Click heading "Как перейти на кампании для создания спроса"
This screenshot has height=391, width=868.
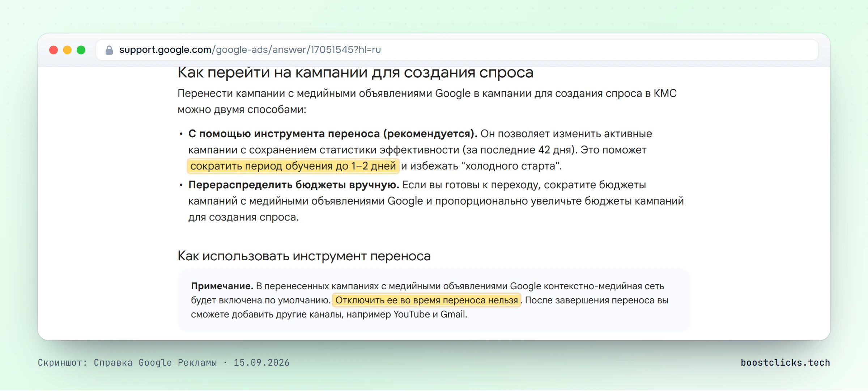coord(355,72)
